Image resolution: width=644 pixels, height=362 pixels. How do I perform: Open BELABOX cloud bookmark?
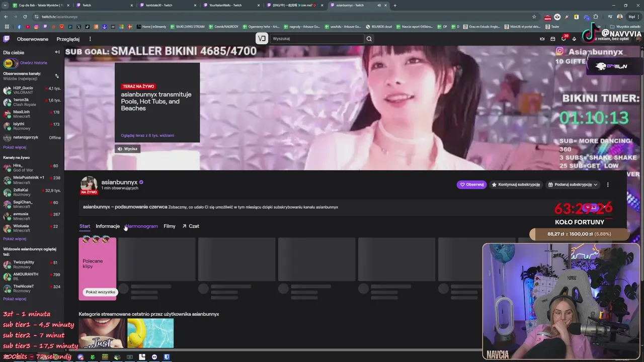[x=378, y=27]
